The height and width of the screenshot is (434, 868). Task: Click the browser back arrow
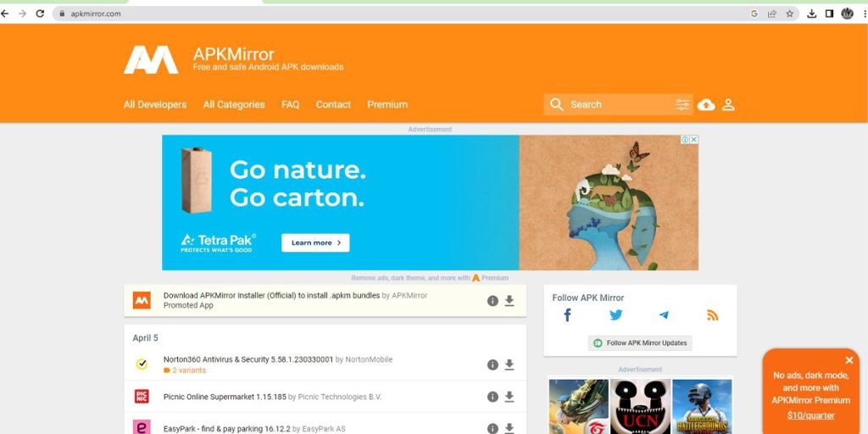tap(5, 14)
